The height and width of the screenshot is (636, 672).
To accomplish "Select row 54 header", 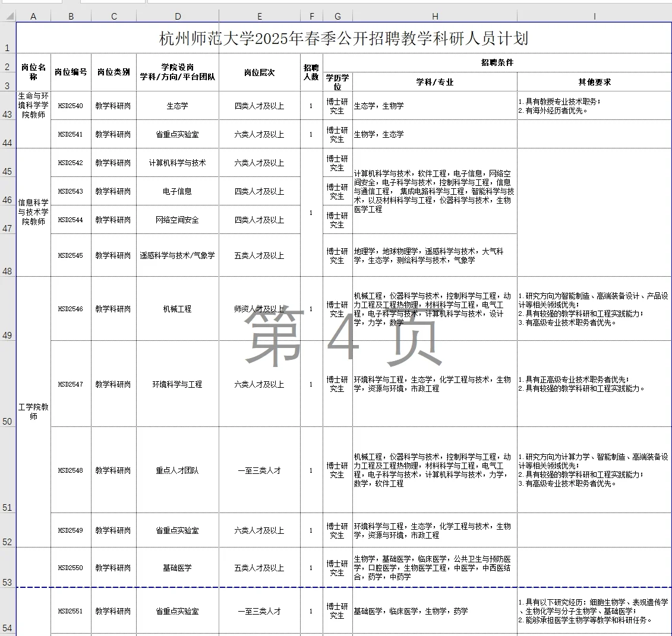I will [8, 610].
